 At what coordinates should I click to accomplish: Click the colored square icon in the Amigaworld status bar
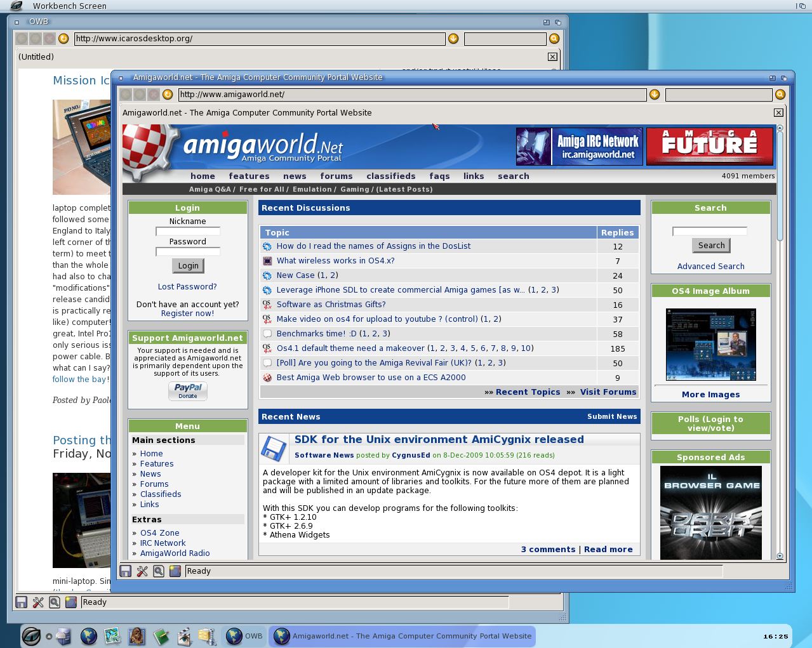(175, 571)
